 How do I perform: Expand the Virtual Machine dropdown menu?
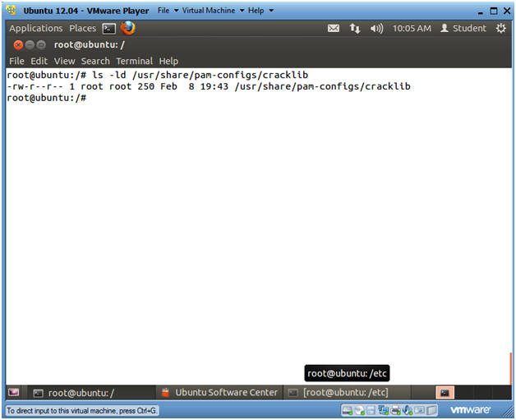(214, 11)
